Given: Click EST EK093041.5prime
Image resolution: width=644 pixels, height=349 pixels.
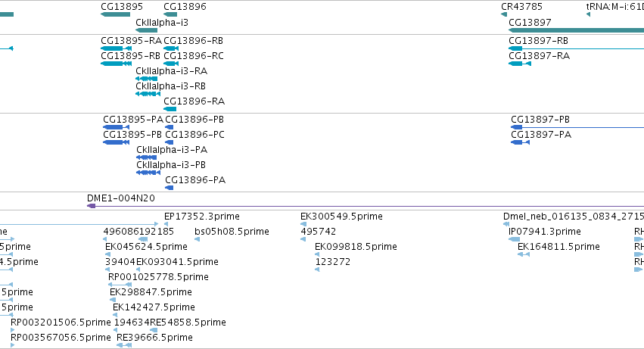Looking at the screenshot, I should (177, 262).
